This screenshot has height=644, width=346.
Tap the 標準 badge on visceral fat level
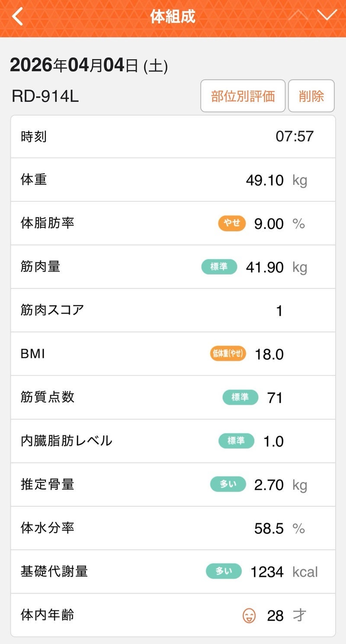pos(236,441)
